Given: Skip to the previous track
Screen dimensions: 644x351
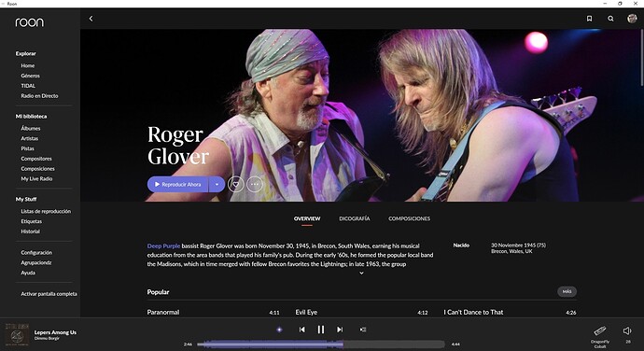Looking at the screenshot, I should (301, 330).
